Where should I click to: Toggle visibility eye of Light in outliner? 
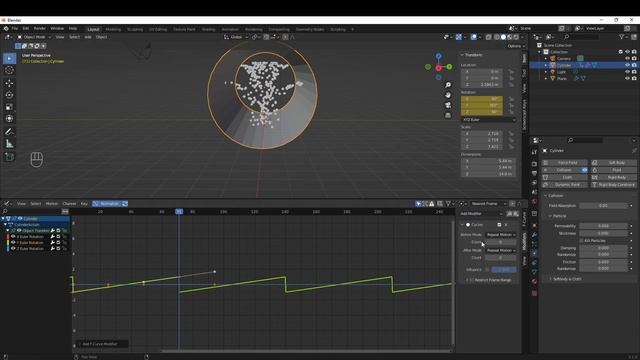pyautogui.click(x=627, y=72)
